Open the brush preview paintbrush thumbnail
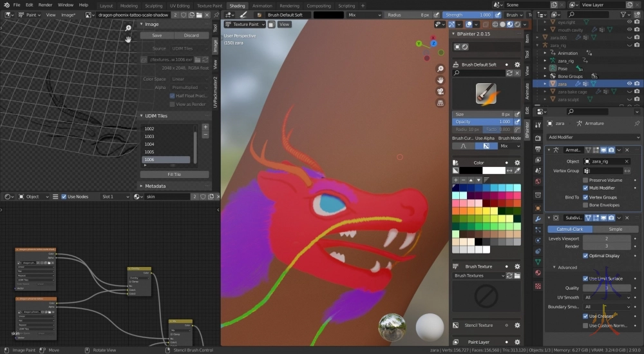The image size is (644, 354). 486,94
